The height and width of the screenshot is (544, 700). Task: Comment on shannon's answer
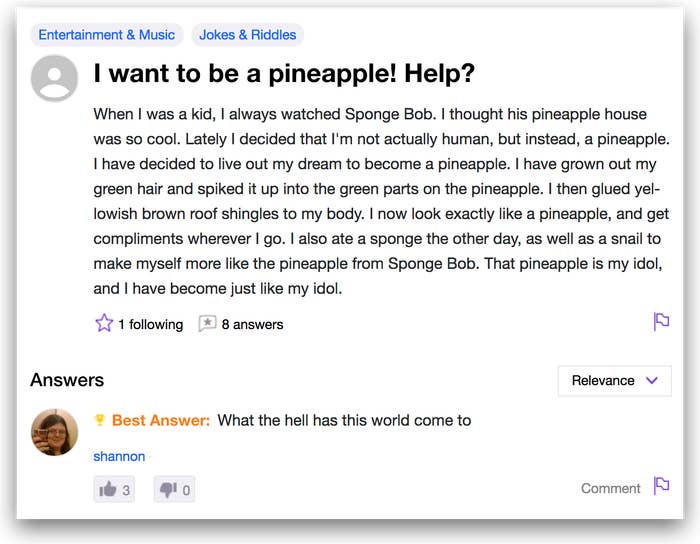pyautogui.click(x=610, y=488)
